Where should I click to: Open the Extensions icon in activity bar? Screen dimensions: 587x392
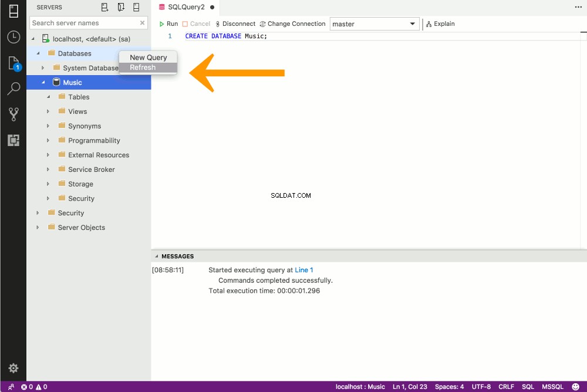pyautogui.click(x=14, y=140)
